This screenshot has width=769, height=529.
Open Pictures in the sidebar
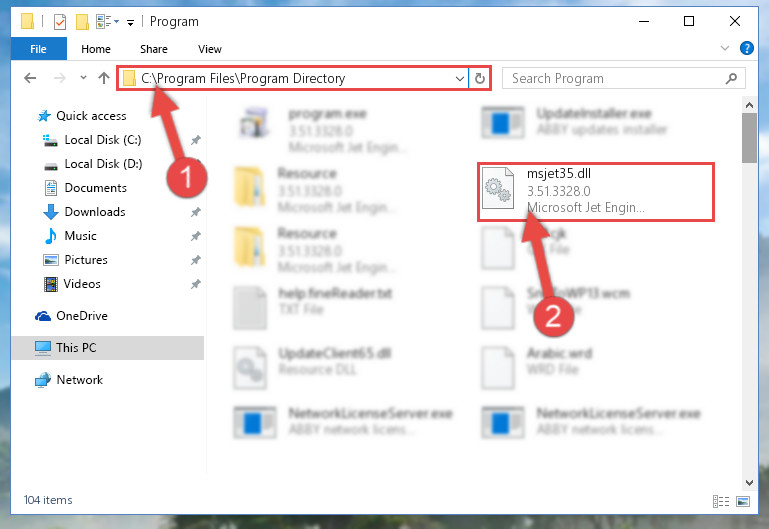point(86,260)
